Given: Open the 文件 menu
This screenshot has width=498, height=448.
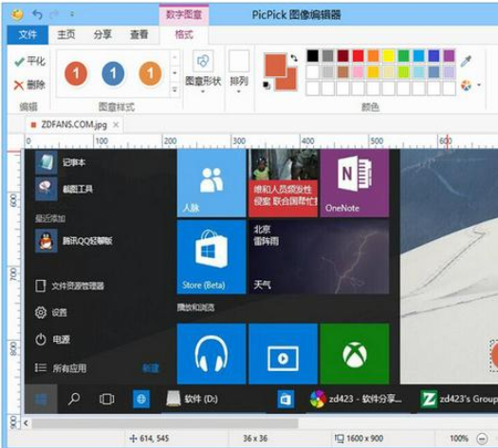Looking at the screenshot, I should [28, 34].
